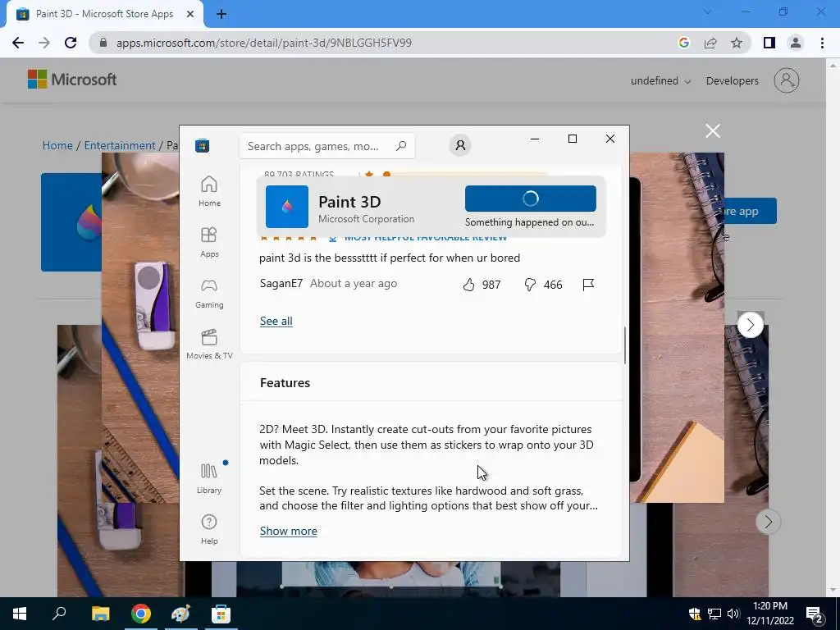Open the Developers link in header

[x=733, y=81]
